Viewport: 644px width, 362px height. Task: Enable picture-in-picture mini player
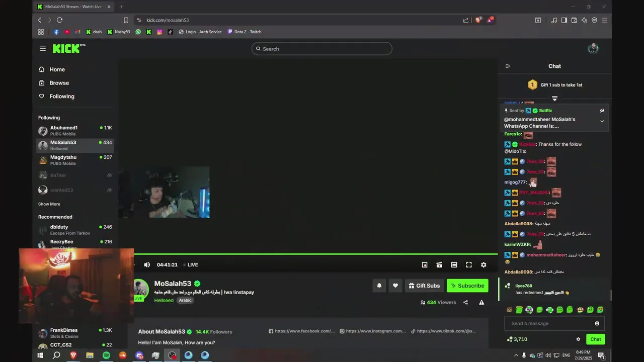pos(425,265)
